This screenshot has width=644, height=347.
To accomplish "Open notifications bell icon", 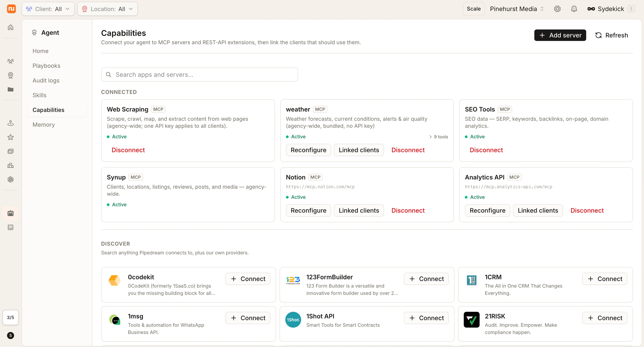I will click(574, 9).
